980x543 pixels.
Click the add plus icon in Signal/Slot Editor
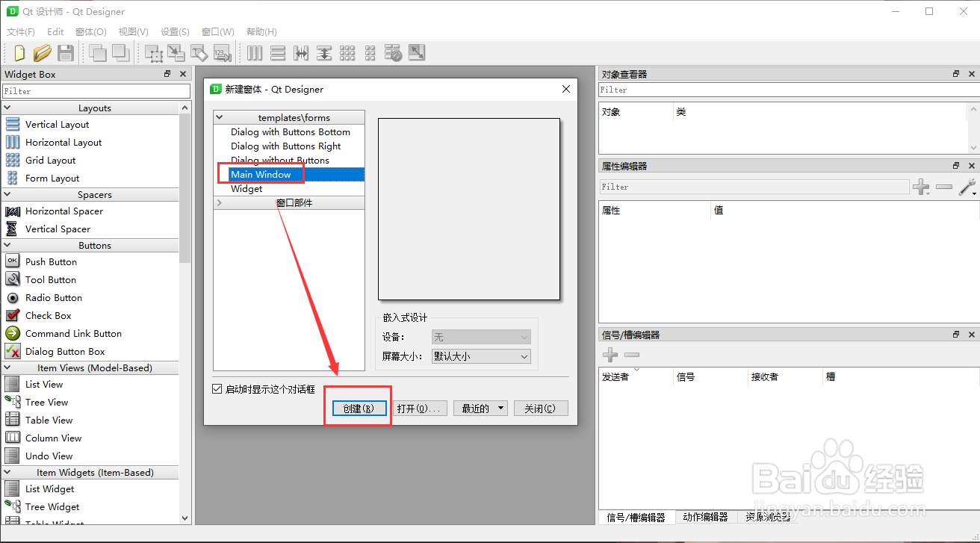tap(610, 356)
